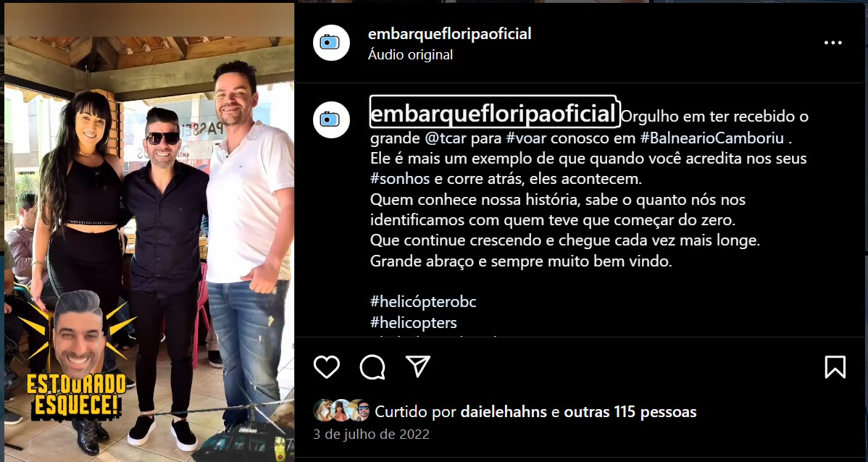Share the post with the paper plane icon
868x462 pixels.
click(x=418, y=366)
